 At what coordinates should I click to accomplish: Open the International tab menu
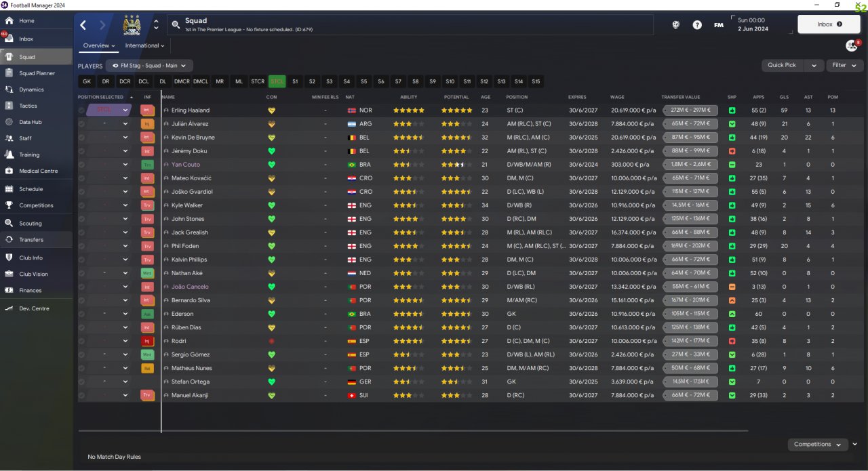(145, 46)
